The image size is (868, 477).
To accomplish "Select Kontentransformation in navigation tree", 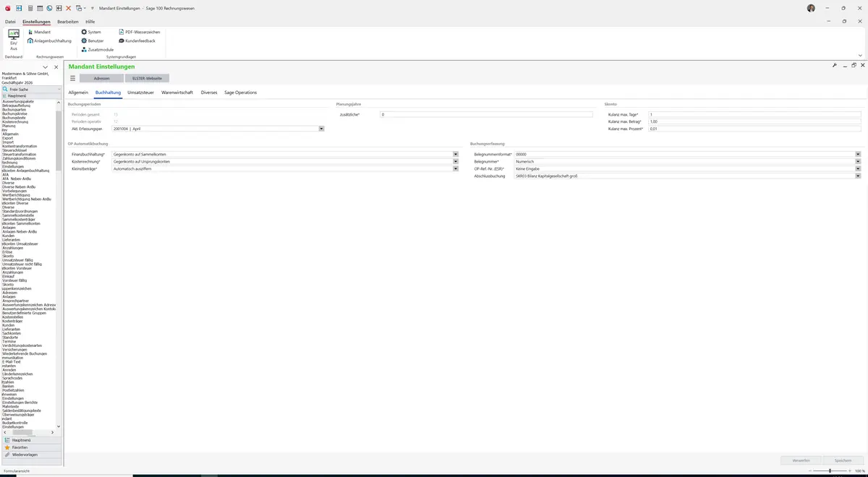I will click(x=20, y=146).
